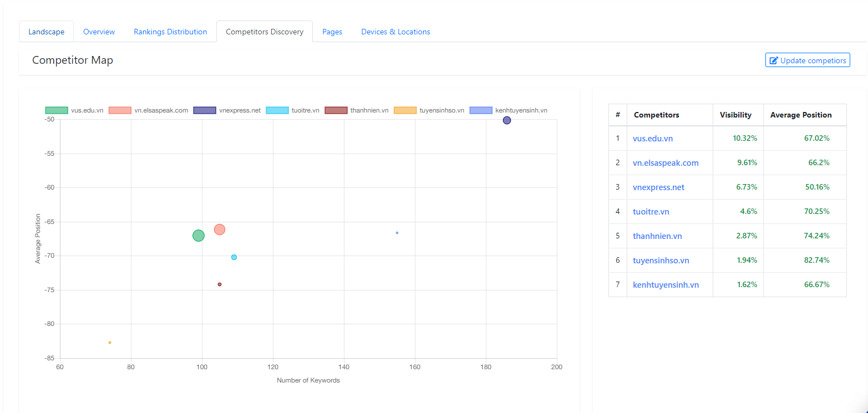The image size is (868, 413).
Task: Click the 1.62% visibility value
Action: pyautogui.click(x=747, y=285)
